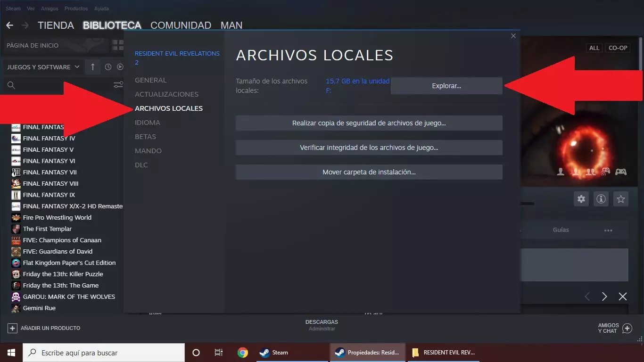Select DLC in properties sidebar
644x362 pixels.
coord(141,165)
